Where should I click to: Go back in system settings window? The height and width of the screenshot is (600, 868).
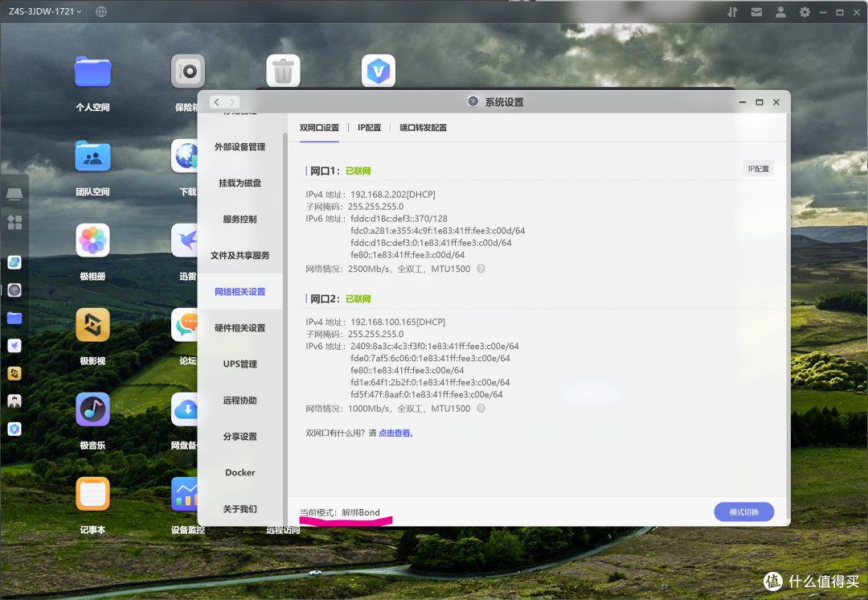click(x=217, y=102)
